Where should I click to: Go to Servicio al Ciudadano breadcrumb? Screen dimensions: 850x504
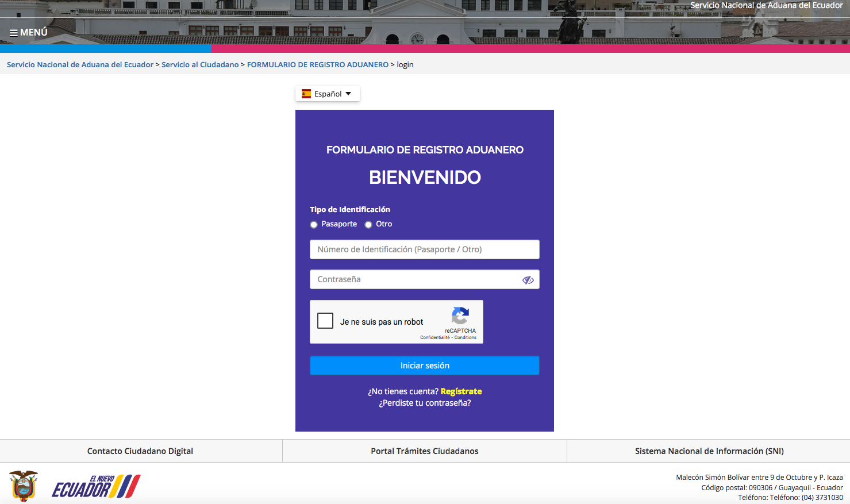coord(200,65)
